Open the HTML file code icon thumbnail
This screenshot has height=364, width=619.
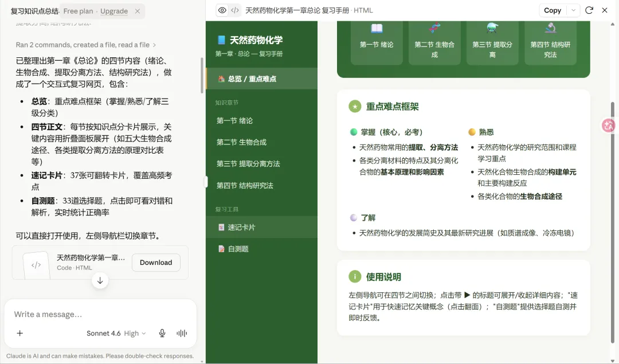tap(36, 265)
